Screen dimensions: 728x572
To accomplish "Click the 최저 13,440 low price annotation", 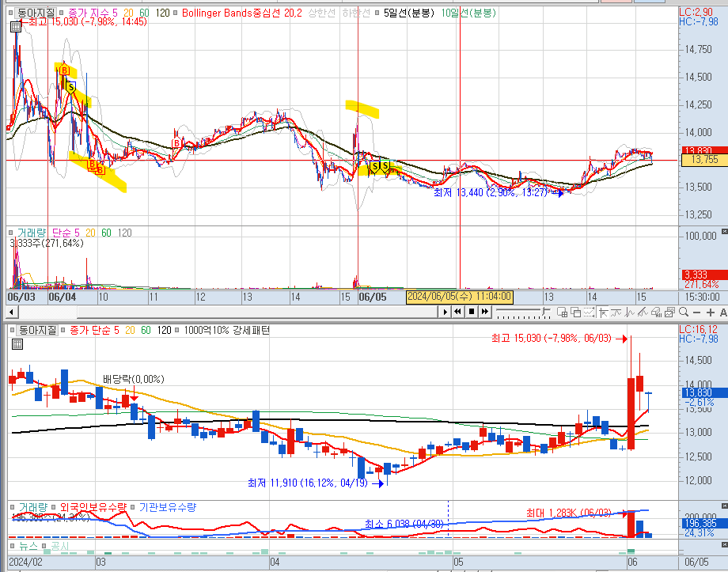I will click(491, 192).
